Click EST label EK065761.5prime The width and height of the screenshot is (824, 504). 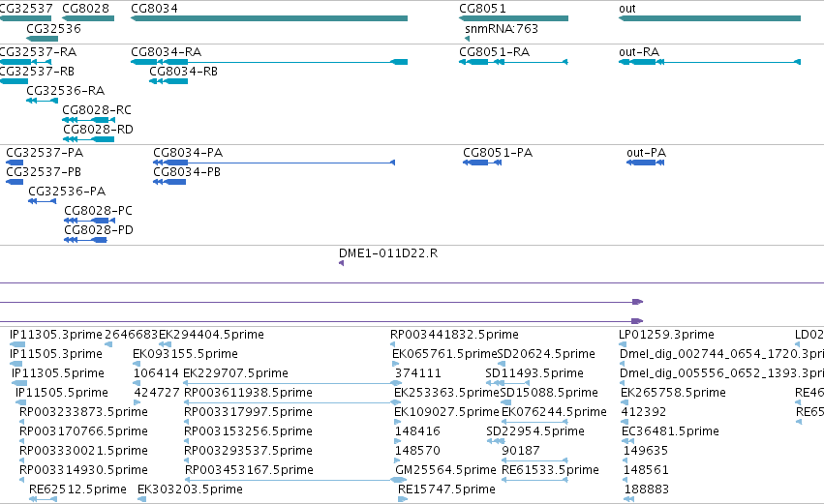tap(444, 354)
